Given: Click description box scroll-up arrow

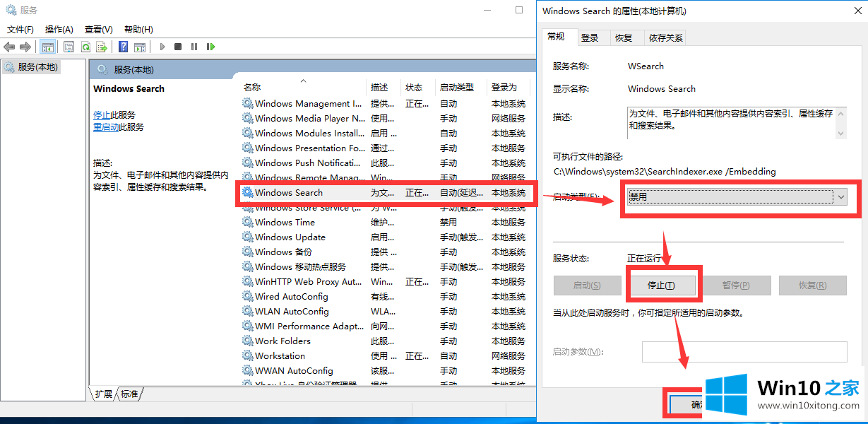Looking at the screenshot, I should point(840,113).
